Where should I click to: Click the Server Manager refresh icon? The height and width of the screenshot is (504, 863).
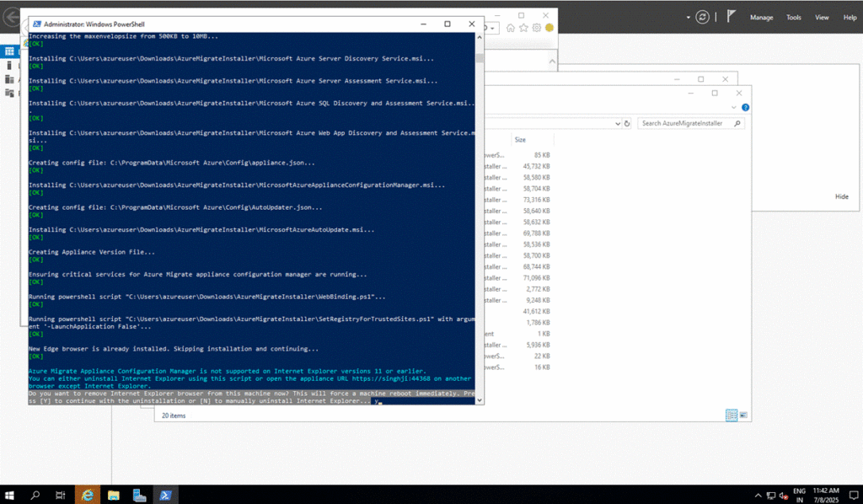tap(703, 17)
